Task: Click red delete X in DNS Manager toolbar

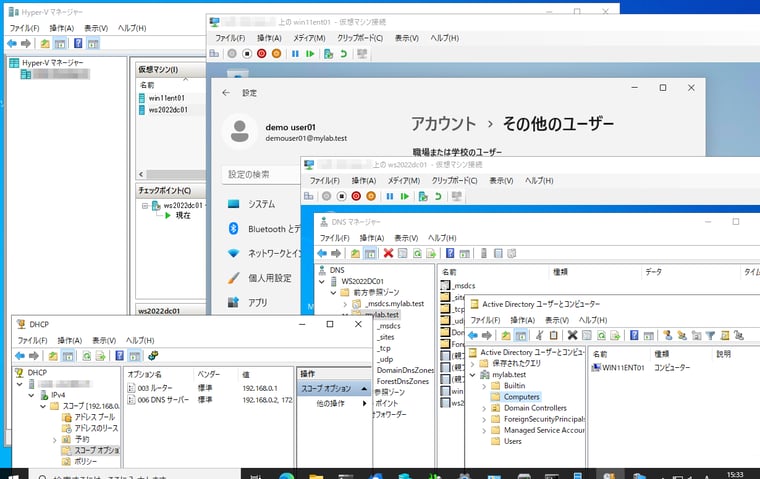Action: [x=388, y=253]
